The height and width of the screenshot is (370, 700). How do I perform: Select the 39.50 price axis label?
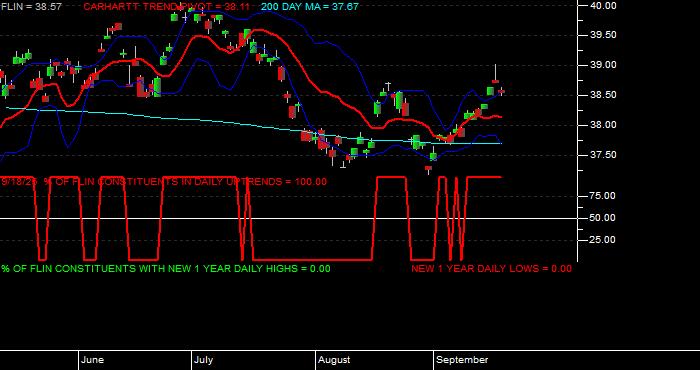click(603, 35)
